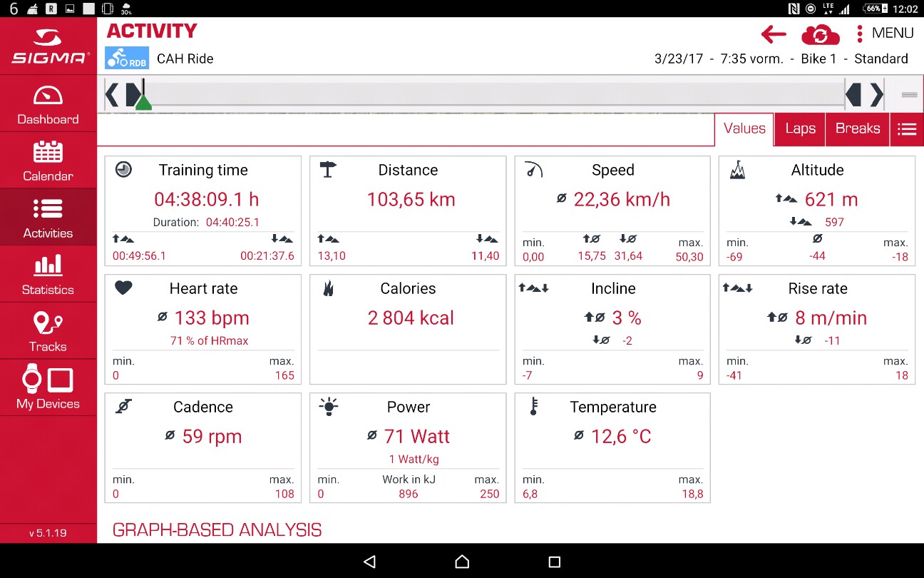The width and height of the screenshot is (924, 578).
Task: Select the 71 % of HRmax text
Action: [x=209, y=340]
